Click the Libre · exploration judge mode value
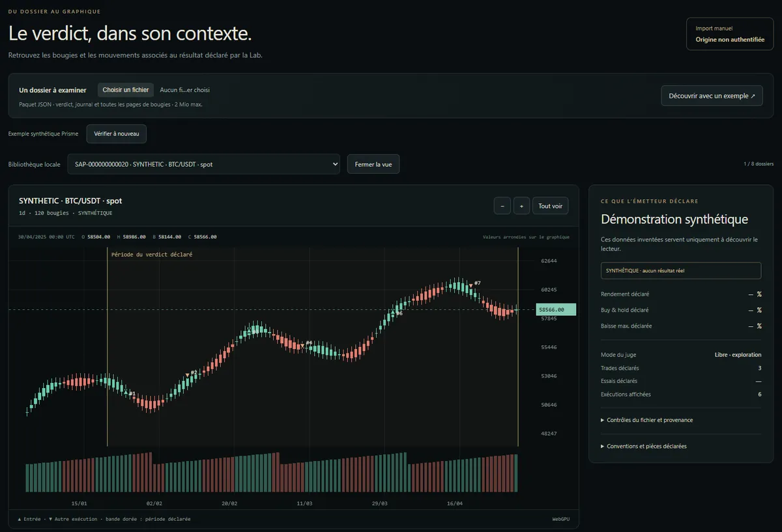 click(x=738, y=355)
